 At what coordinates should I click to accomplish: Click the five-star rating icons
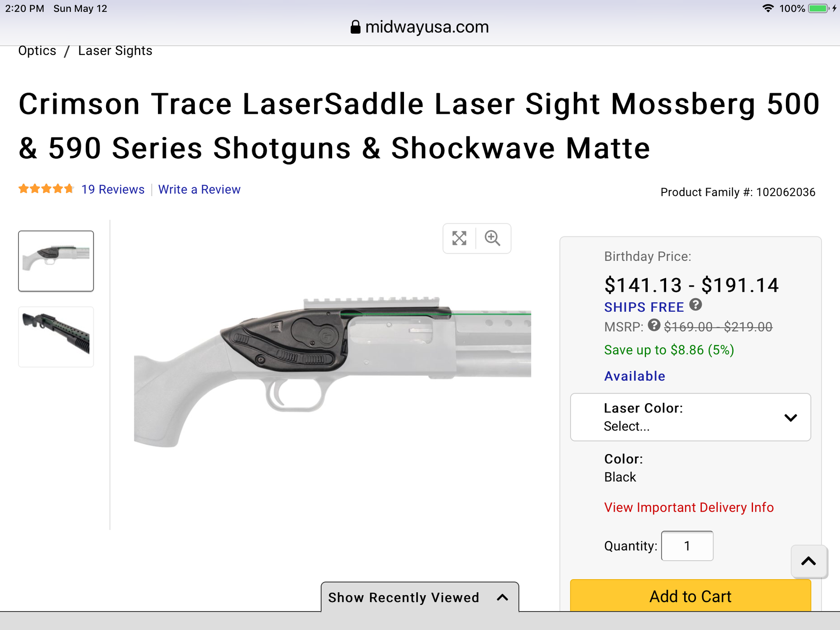pyautogui.click(x=46, y=189)
